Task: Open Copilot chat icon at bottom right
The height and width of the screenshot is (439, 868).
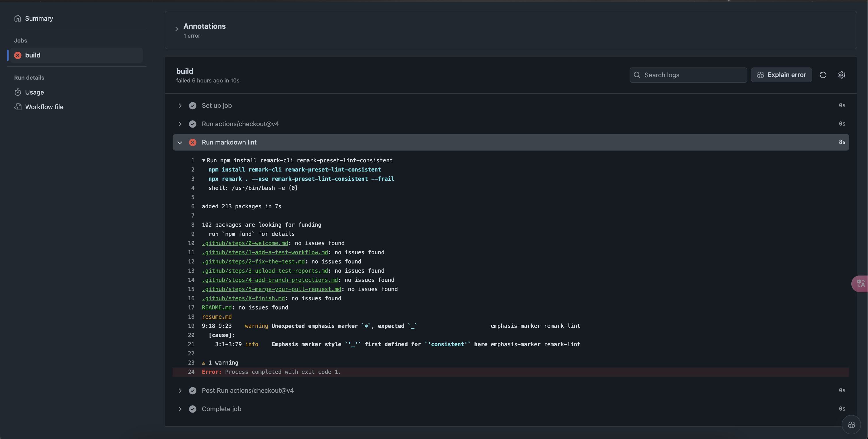Action: tap(851, 425)
